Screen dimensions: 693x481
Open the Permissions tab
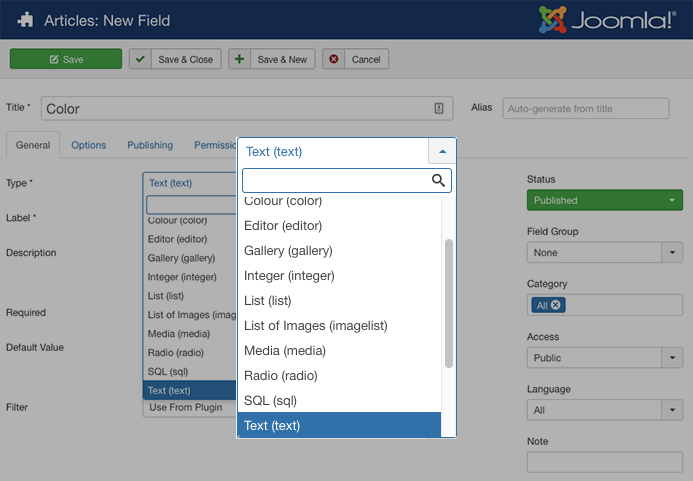click(215, 145)
